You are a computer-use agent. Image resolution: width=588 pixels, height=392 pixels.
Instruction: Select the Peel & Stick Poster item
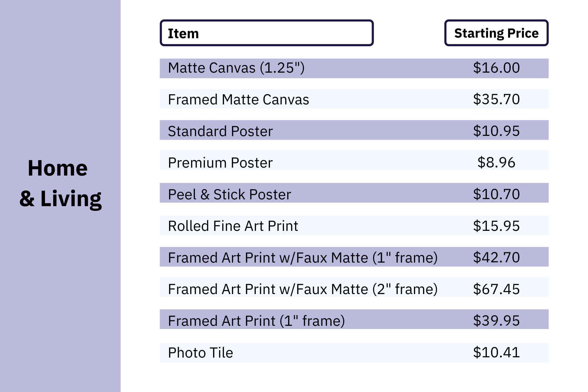[229, 194]
